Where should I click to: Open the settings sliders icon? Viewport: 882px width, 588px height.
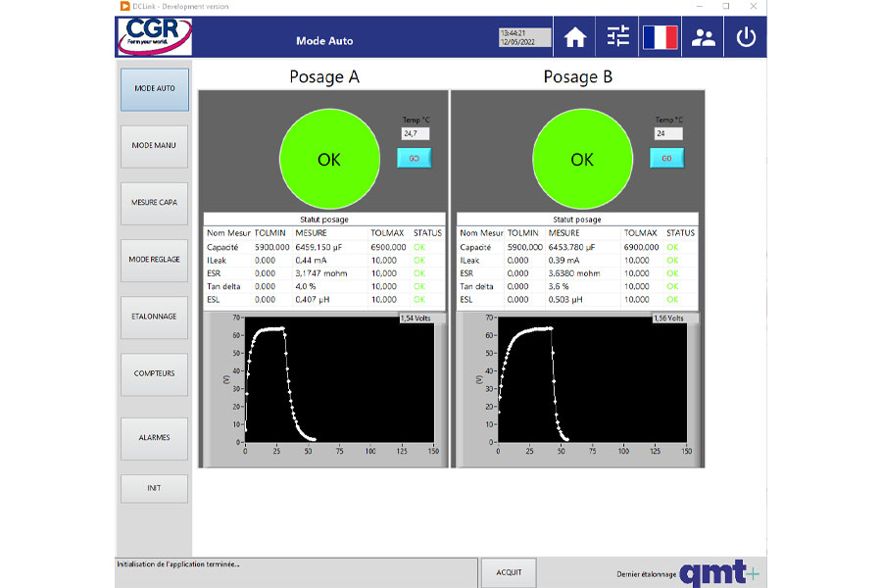pos(618,37)
